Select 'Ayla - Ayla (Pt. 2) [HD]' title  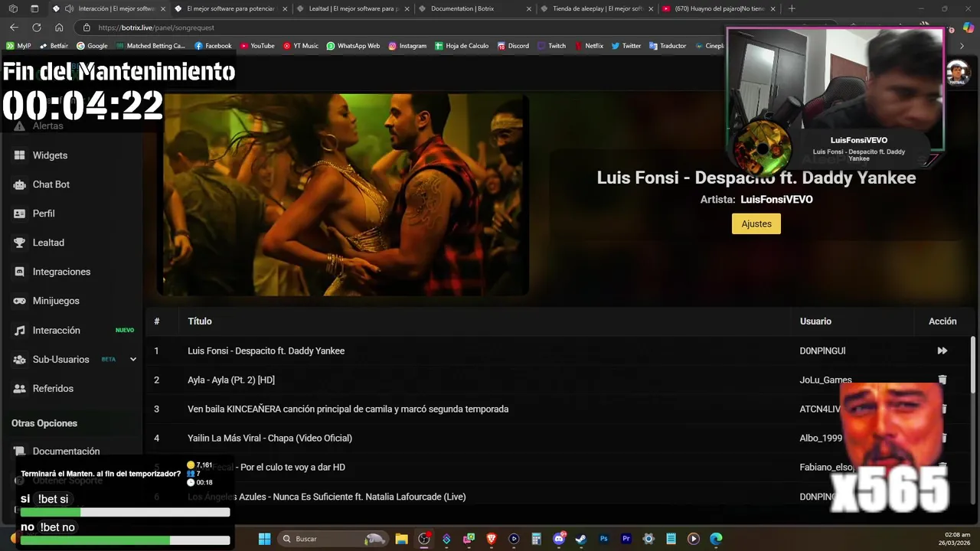pos(231,380)
